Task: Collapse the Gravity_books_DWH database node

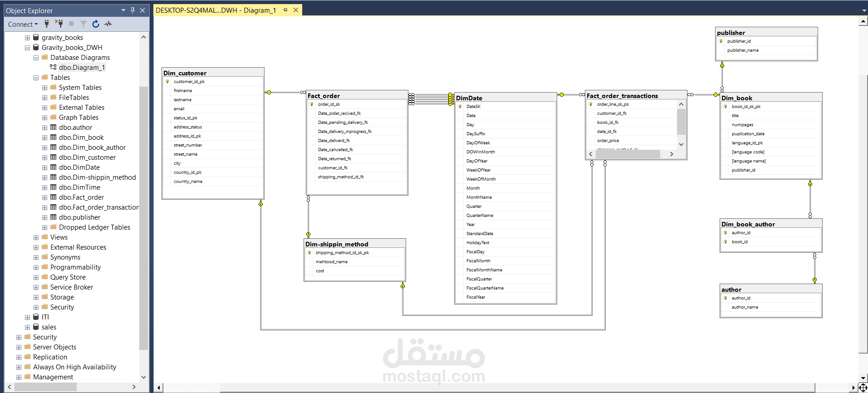Action: coord(27,48)
